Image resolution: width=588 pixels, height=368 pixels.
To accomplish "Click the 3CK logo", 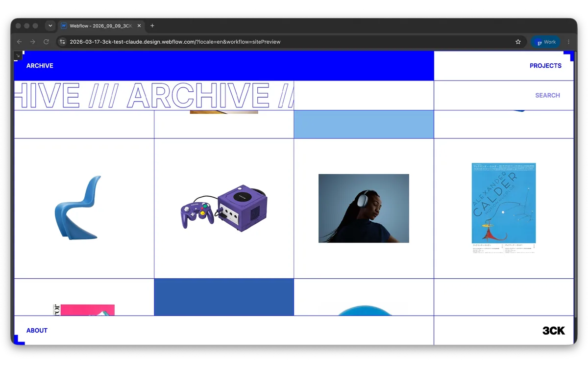I will (x=554, y=331).
